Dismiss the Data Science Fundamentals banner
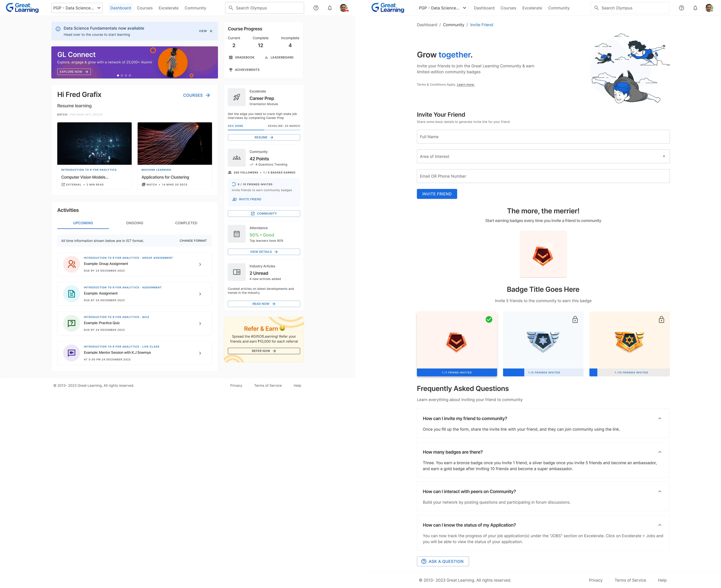Screen dimensions: 721x588 click(211, 31)
